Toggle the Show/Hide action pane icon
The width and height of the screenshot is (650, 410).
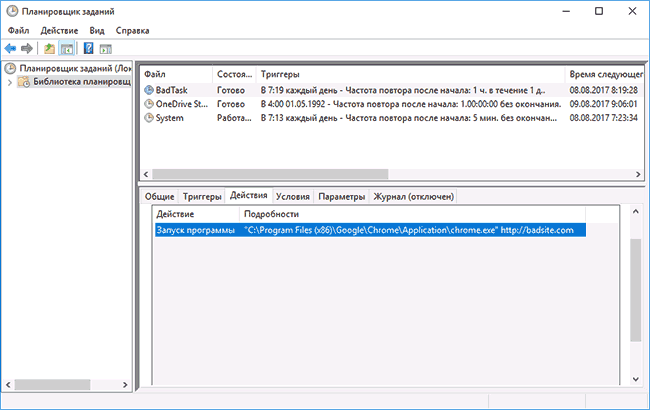[x=105, y=48]
